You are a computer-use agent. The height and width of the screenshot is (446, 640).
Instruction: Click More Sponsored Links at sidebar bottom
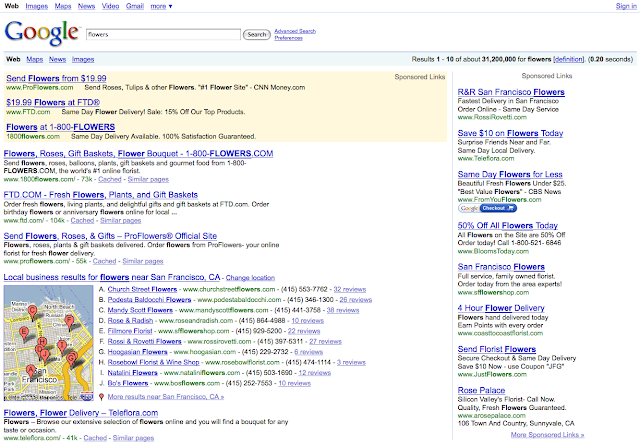(547, 435)
